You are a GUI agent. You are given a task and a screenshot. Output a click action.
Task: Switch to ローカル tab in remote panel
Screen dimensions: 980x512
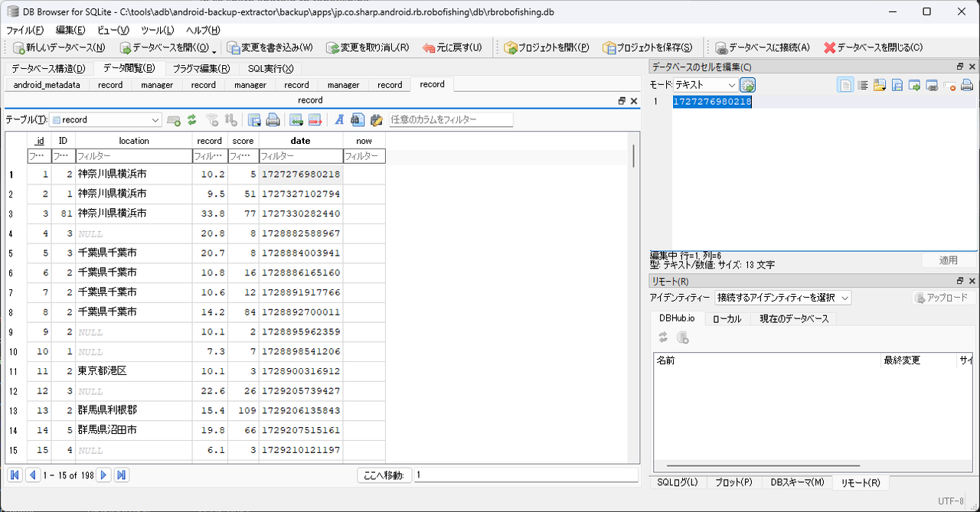727,318
